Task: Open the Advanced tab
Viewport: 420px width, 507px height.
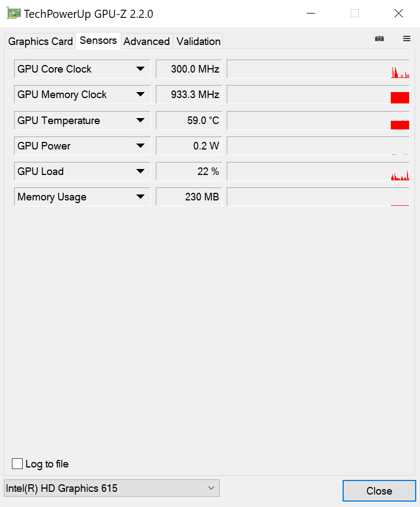Action: [x=147, y=41]
